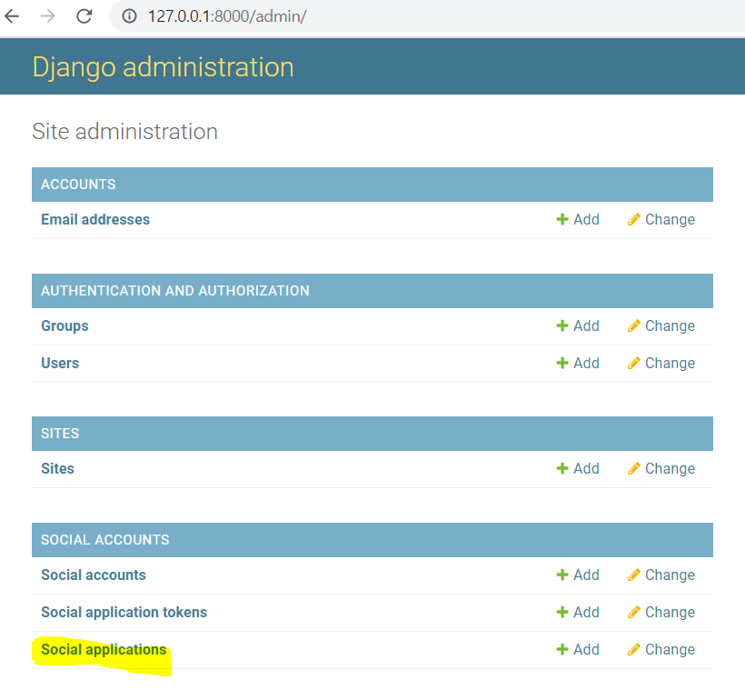
Task: Click pencil icon in Social accounts row
Action: (634, 575)
